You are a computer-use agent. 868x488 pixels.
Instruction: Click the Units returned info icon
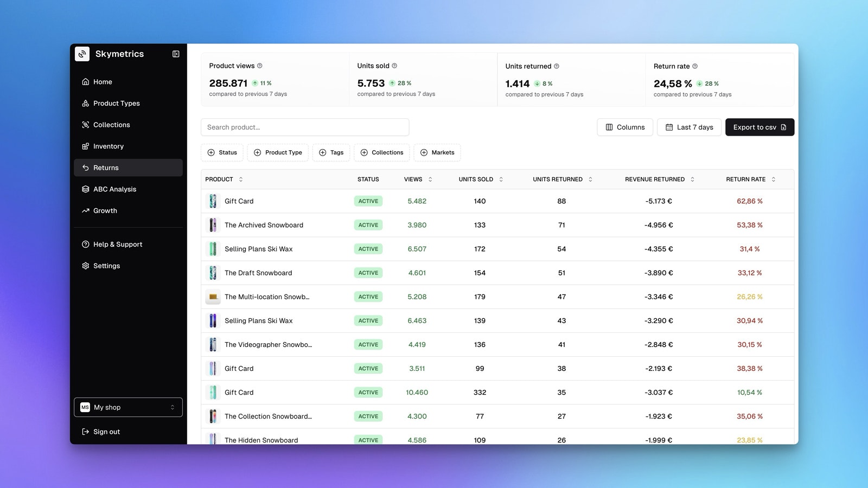[556, 66]
